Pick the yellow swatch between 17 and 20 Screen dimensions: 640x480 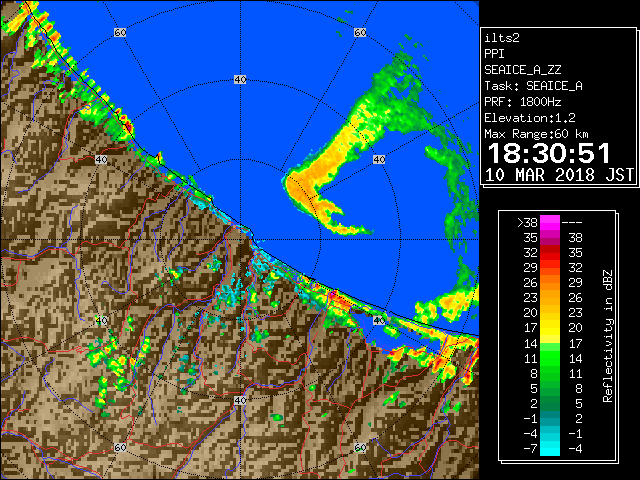pos(550,328)
